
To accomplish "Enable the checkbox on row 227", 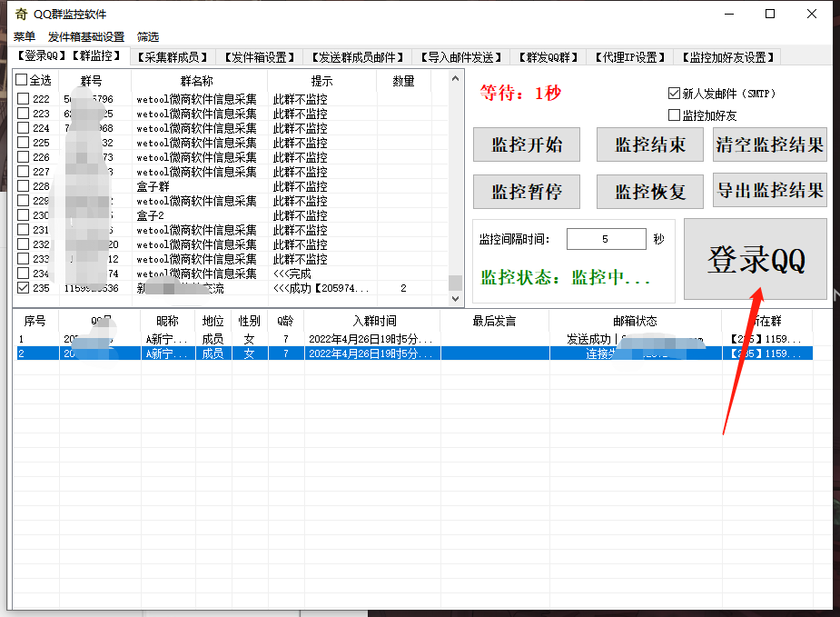I will click(x=23, y=171).
